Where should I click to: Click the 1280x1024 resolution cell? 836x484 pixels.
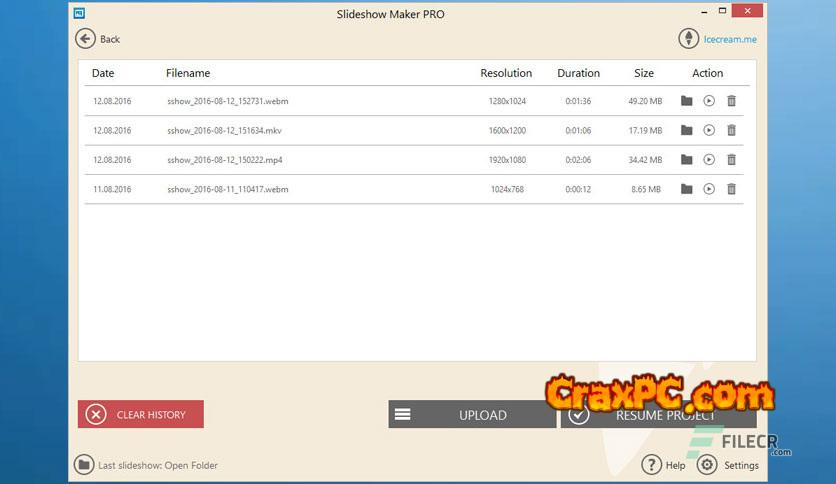507,101
